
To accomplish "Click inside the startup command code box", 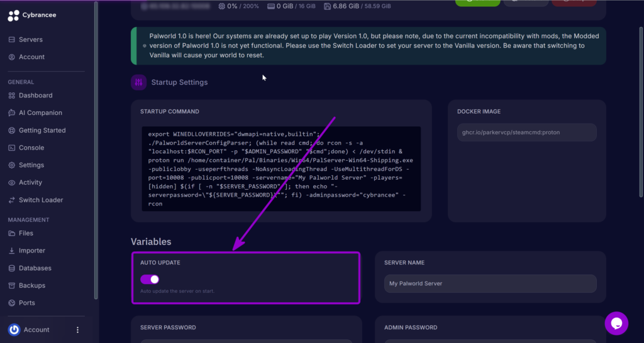I will click(281, 168).
